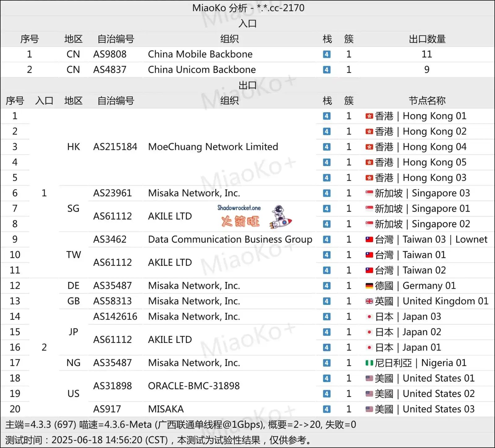Image resolution: width=495 pixels, height=448 pixels.
Task: Click the IPv4 badge in the Hong Kong 02 row
Action: click(x=327, y=132)
